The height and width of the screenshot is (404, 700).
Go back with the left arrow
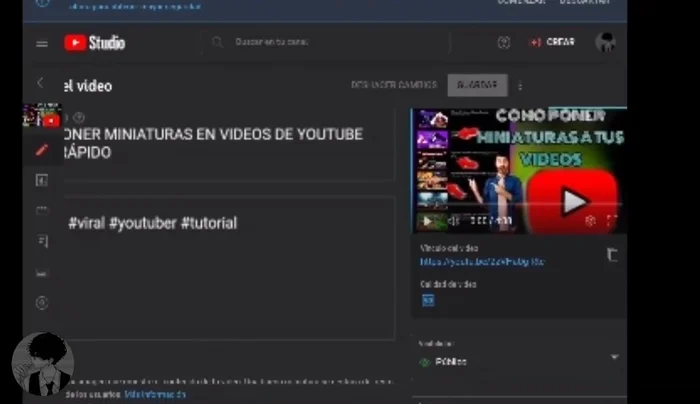[40, 83]
